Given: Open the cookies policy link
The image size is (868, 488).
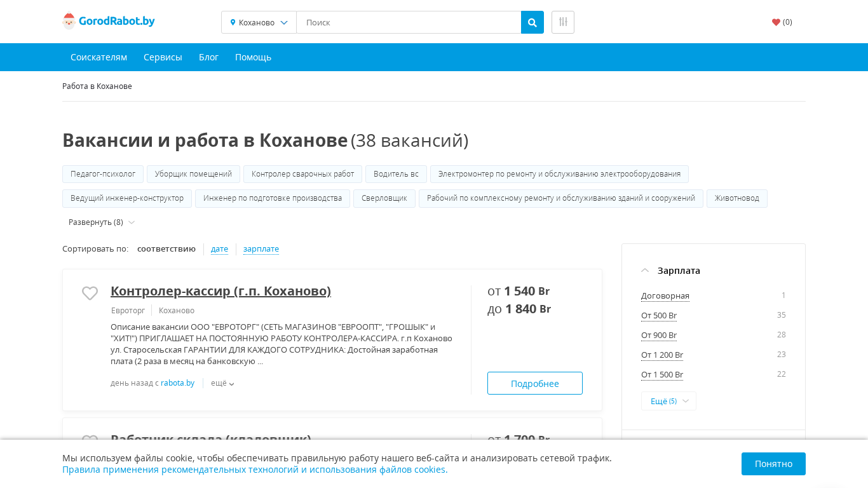Looking at the screenshot, I should click(x=255, y=470).
